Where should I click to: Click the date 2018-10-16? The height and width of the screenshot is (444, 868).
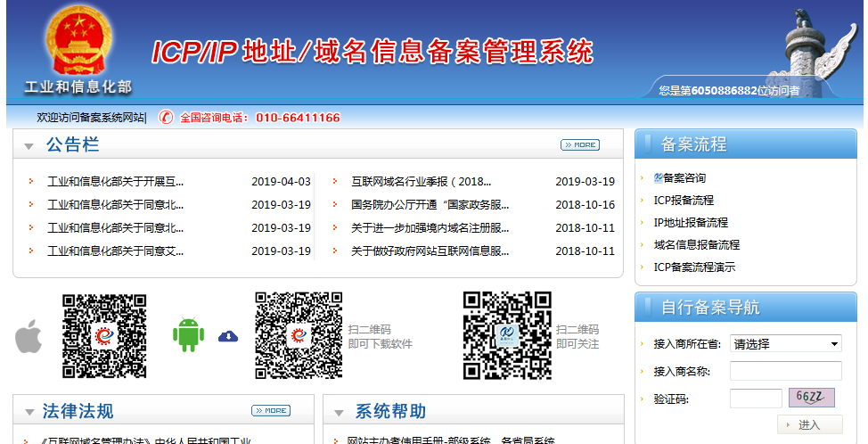585,205
